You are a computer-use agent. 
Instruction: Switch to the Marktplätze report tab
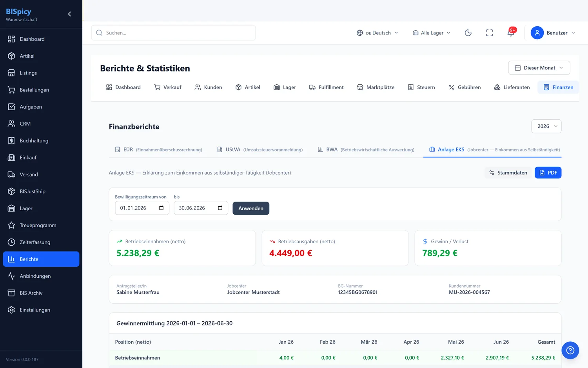point(376,87)
